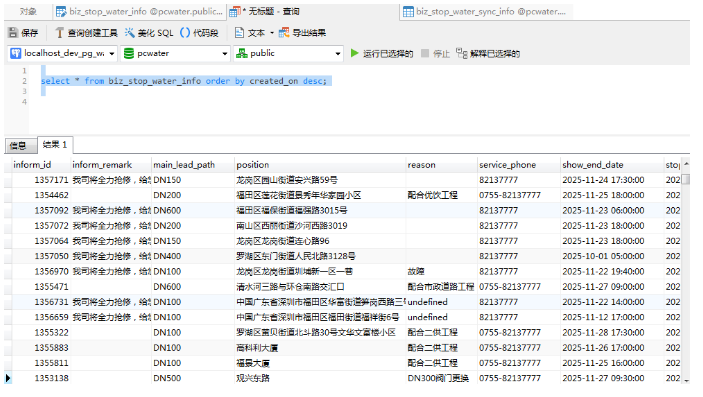Select reason cell 配合优饮工程
Screen dimensions: 703x397
(442, 195)
